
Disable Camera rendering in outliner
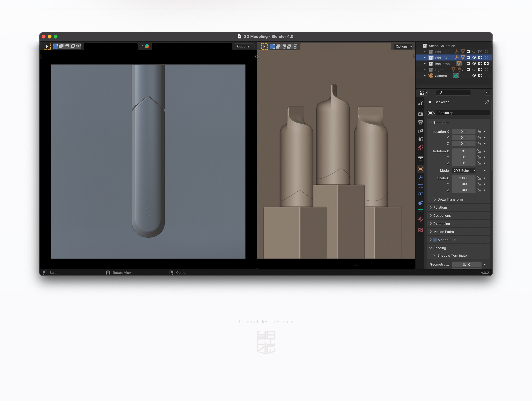point(480,75)
